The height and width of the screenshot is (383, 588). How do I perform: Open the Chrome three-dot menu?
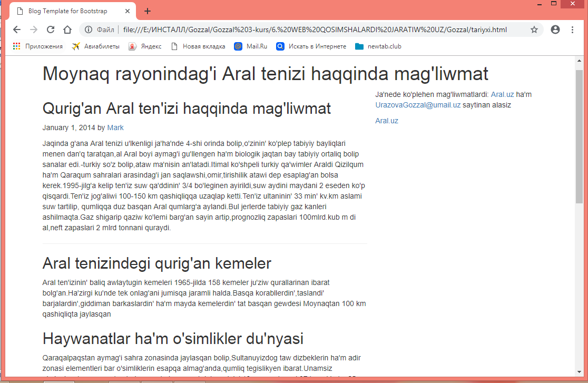click(572, 30)
